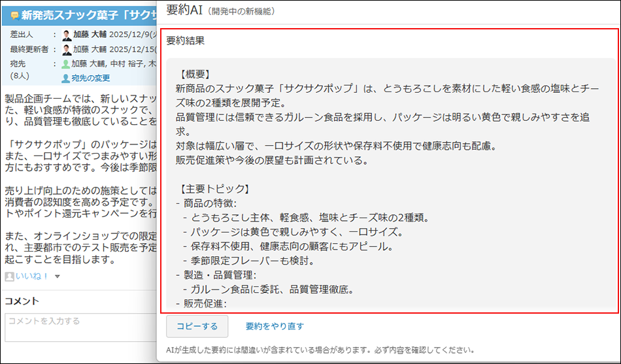Click the (8人) recipient count
This screenshot has width=621, height=364.
20,75
